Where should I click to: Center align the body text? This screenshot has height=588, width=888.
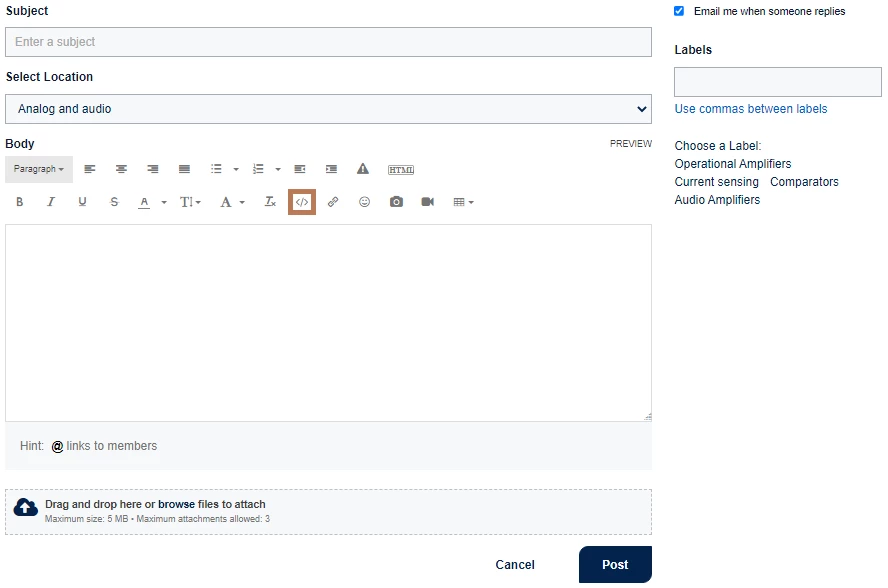pos(121,169)
